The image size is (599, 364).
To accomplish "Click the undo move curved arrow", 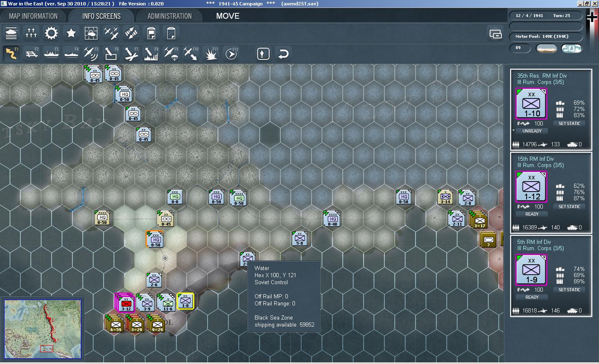I will tap(283, 54).
